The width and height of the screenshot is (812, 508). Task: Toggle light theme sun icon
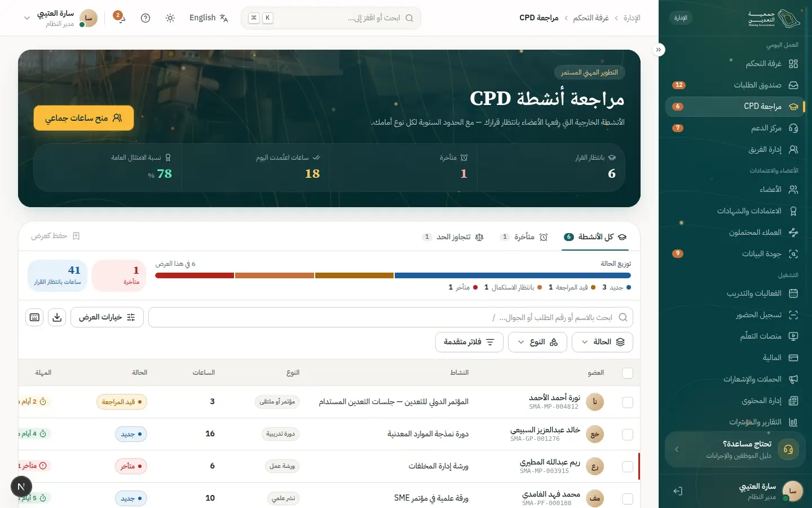pyautogui.click(x=170, y=18)
